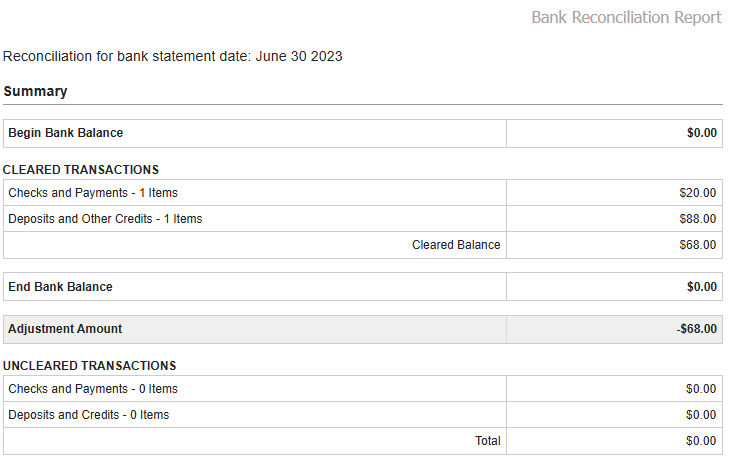Screen dimensions: 729x459
Task: Click the CLEARED TRANSACTIONS heading
Action: click(x=81, y=170)
